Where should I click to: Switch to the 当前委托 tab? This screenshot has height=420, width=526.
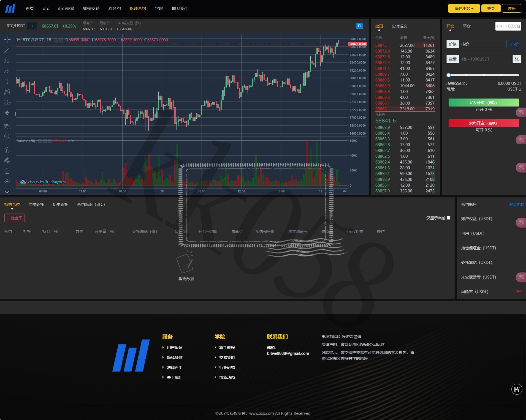click(x=36, y=204)
